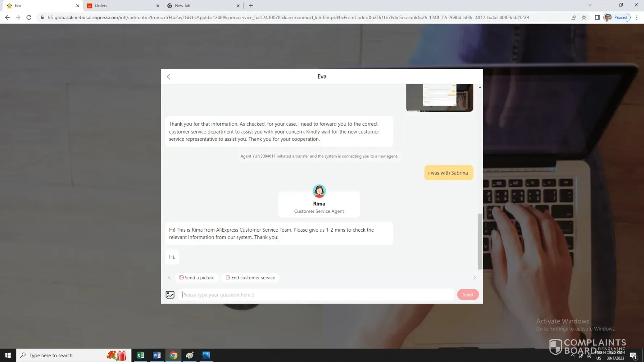Click the 'Thank you for that information' message
The image size is (644, 362).
(279, 131)
